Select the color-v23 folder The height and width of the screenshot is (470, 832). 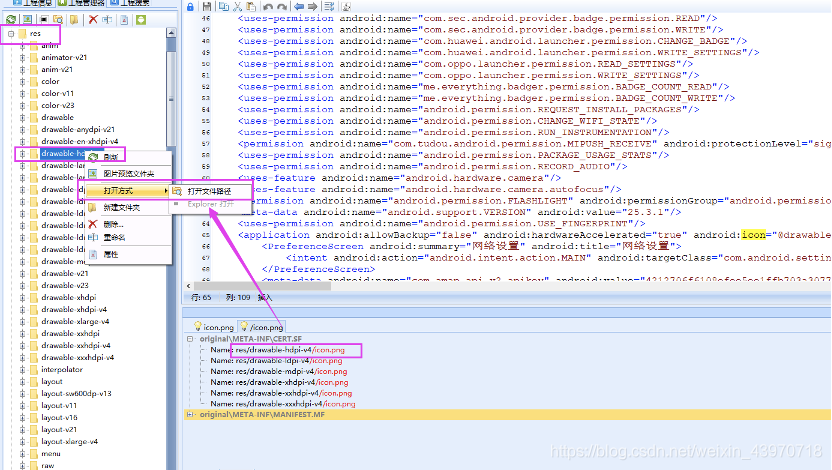pos(58,106)
